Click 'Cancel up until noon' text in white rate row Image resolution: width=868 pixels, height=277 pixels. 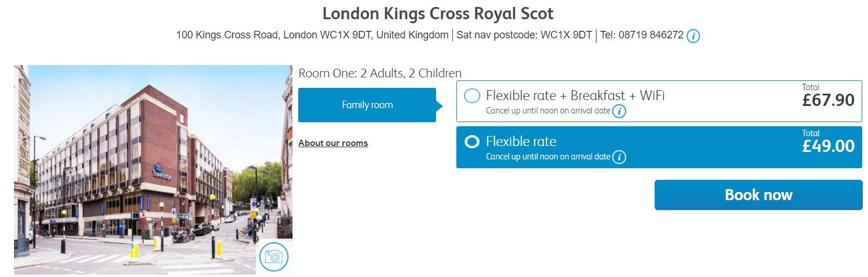548,111
